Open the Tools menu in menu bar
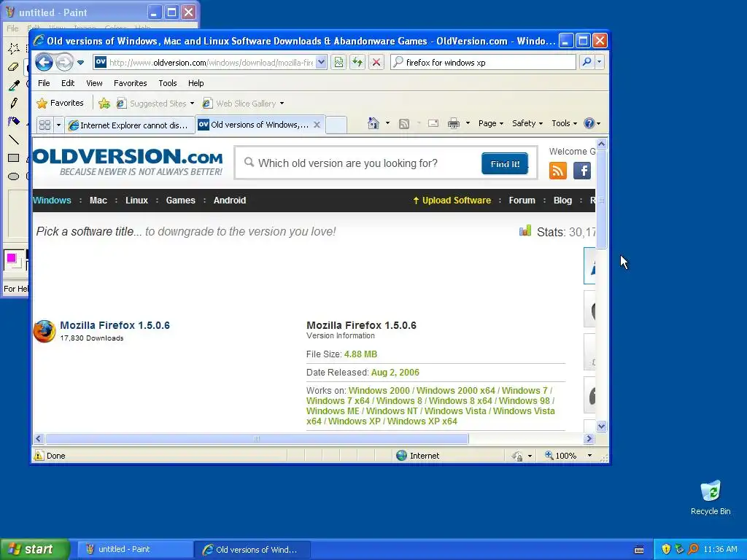Screen dimensions: 747x560 tap(168, 83)
